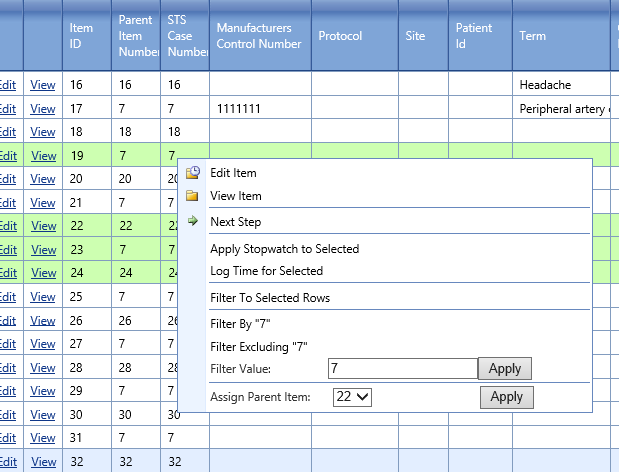Click the Edit link for item 30
This screenshot has width=619, height=472.
[x=8, y=414]
